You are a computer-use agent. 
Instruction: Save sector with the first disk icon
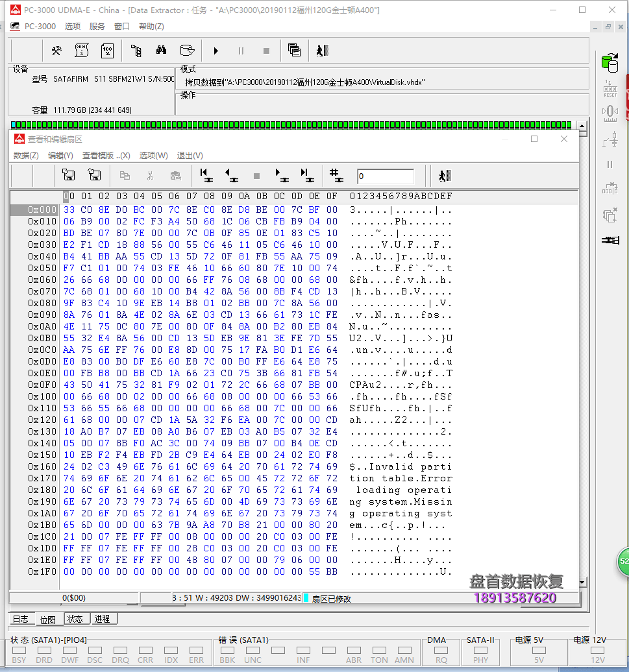(69, 175)
